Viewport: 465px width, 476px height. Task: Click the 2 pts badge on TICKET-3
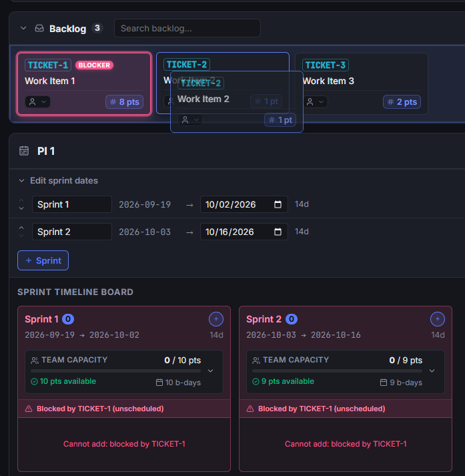click(x=402, y=102)
